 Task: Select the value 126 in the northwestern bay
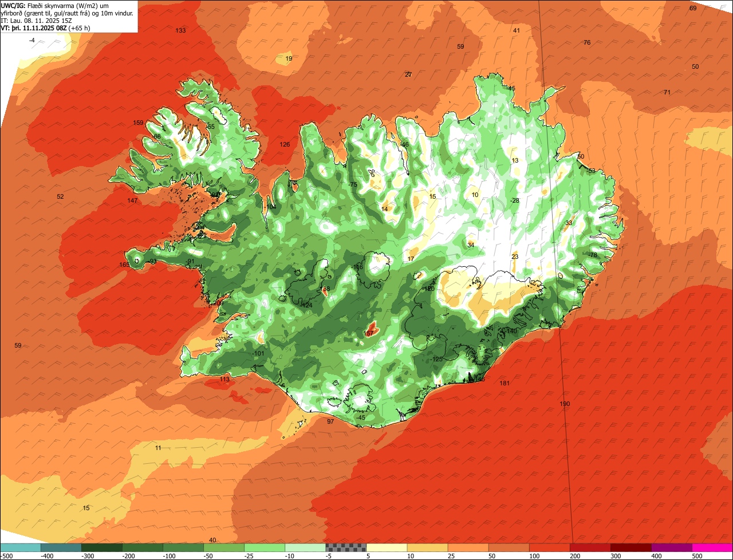(x=285, y=144)
